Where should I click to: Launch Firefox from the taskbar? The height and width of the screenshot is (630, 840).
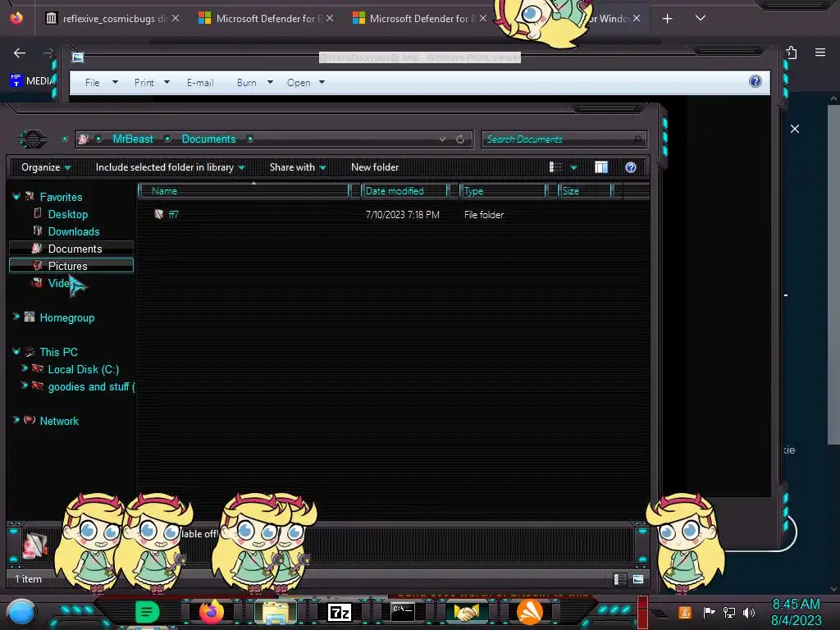[212, 612]
